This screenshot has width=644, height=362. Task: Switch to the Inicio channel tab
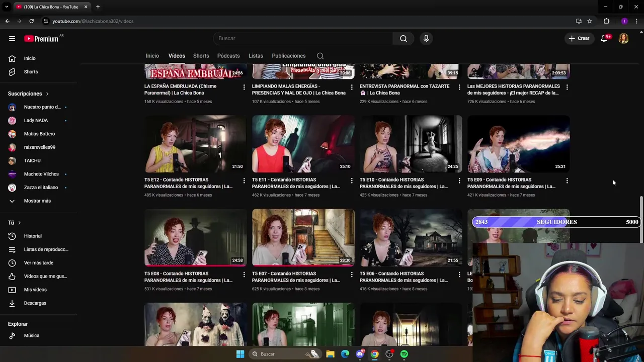click(152, 56)
